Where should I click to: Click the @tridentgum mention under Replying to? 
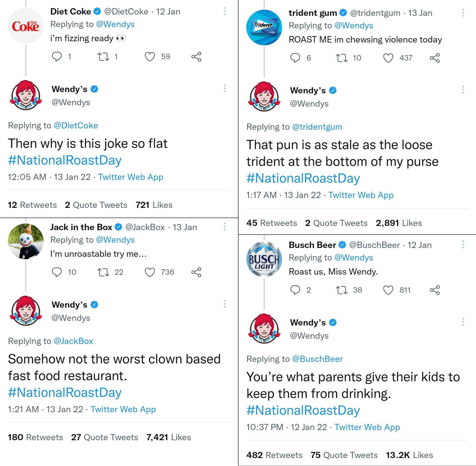click(317, 127)
